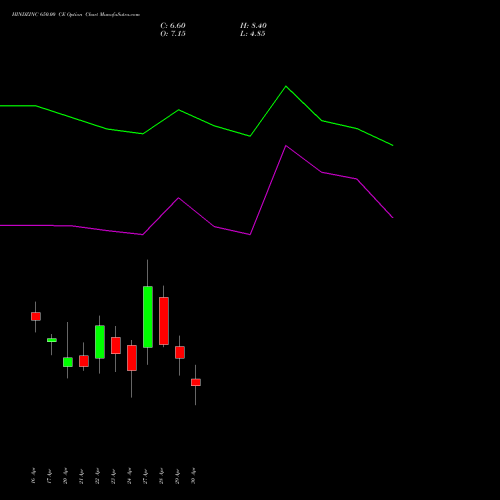The image size is (500, 500).
Task: Click the green candle for 20 Apr
Action: click(68, 362)
